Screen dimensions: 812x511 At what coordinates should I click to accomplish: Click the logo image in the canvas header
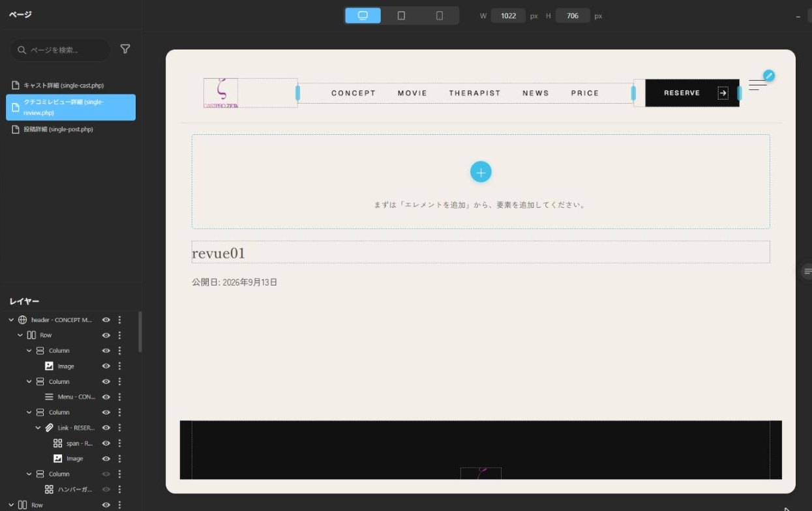coord(220,93)
